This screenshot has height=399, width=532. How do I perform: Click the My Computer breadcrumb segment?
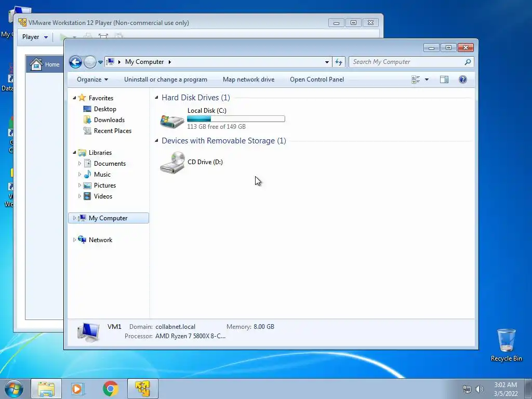point(144,62)
